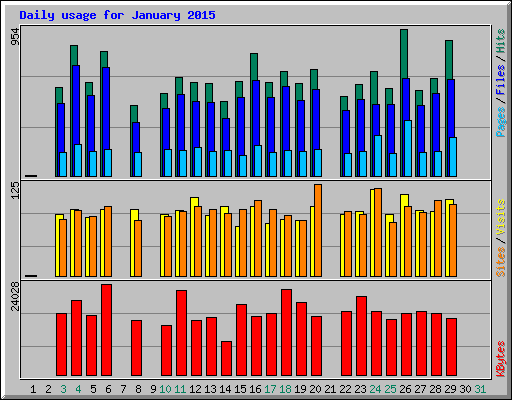Click day label 31 on the axis
This screenshot has width=512, height=400.
coord(480,389)
